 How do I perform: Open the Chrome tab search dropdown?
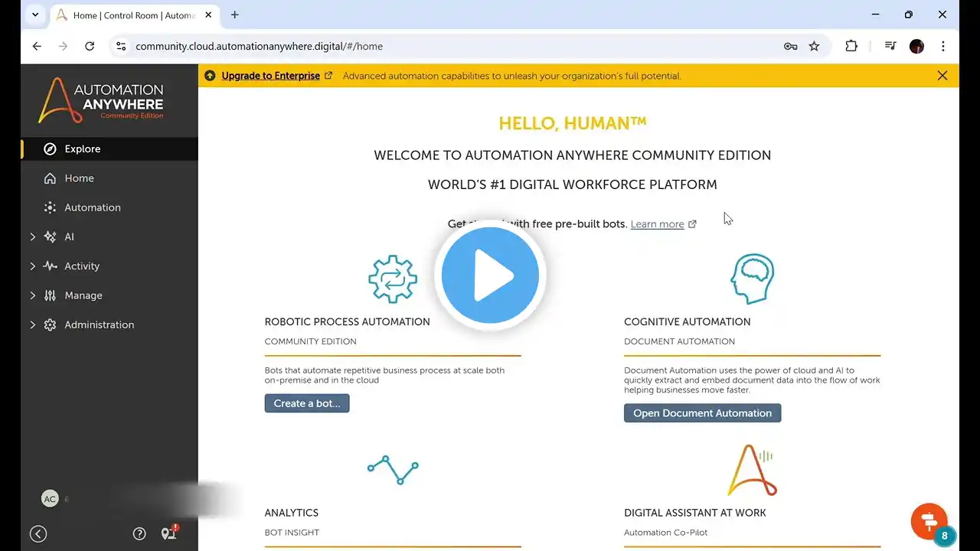point(35,15)
